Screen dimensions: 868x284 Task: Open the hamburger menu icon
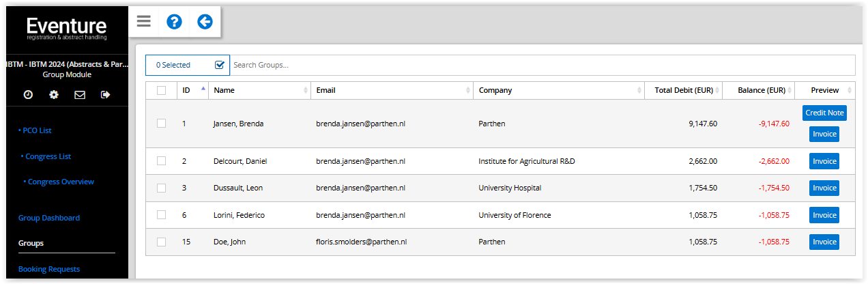143,21
